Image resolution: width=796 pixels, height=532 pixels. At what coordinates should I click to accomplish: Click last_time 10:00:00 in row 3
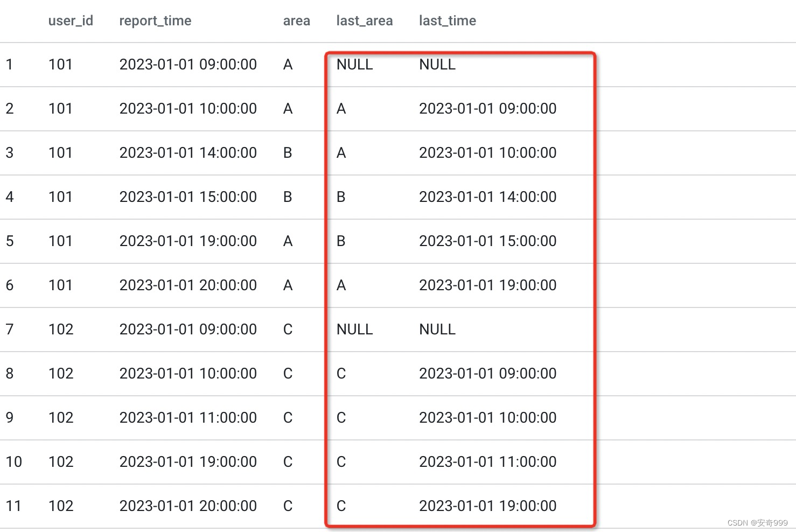488,153
